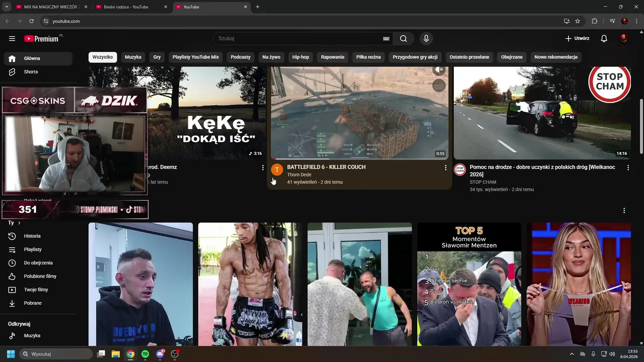Open Muzyka under Odkrywaj
This screenshot has height=362, width=644.
pyautogui.click(x=38, y=335)
